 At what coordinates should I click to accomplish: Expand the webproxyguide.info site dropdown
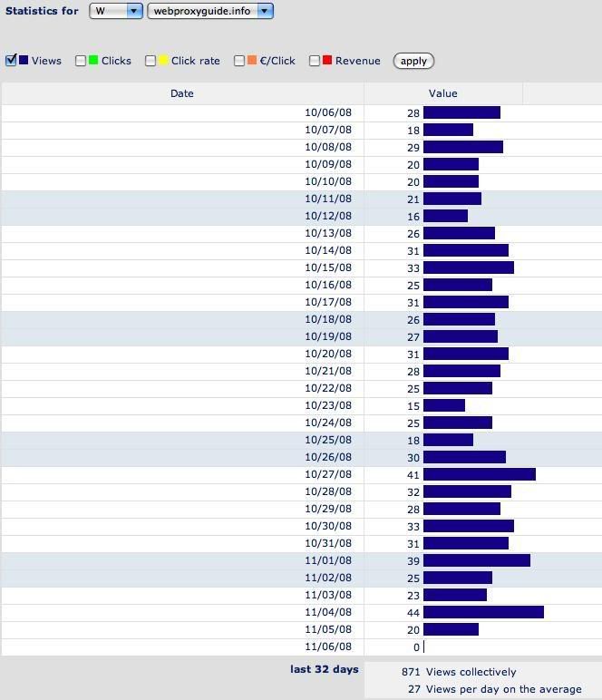(210, 11)
